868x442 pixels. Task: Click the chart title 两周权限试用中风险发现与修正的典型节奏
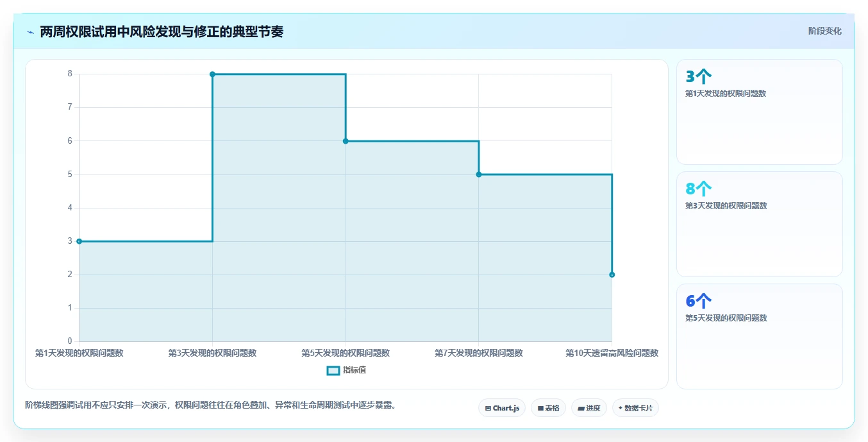(x=162, y=31)
